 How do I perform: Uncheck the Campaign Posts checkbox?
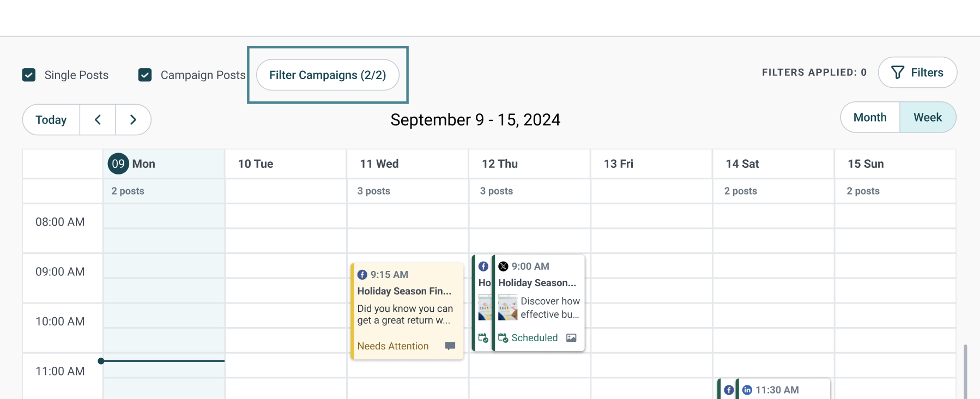145,75
